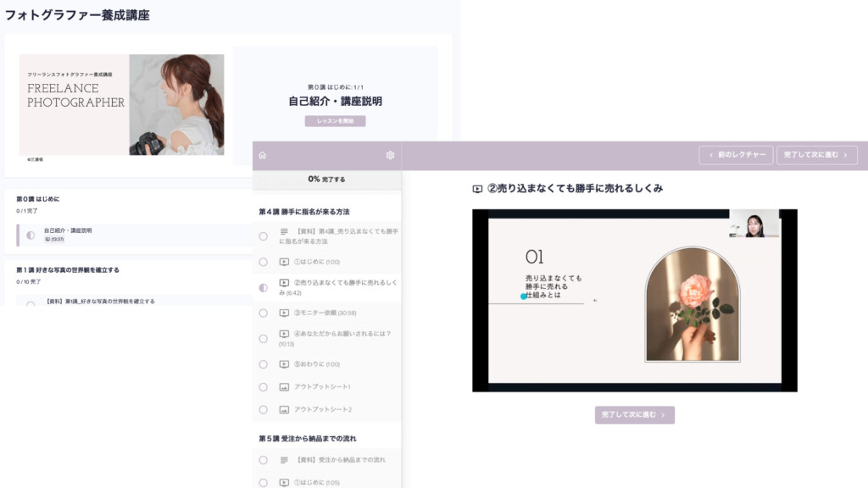
Task: Mark ③モニター依頼 lesson circle as complete
Action: (264, 313)
